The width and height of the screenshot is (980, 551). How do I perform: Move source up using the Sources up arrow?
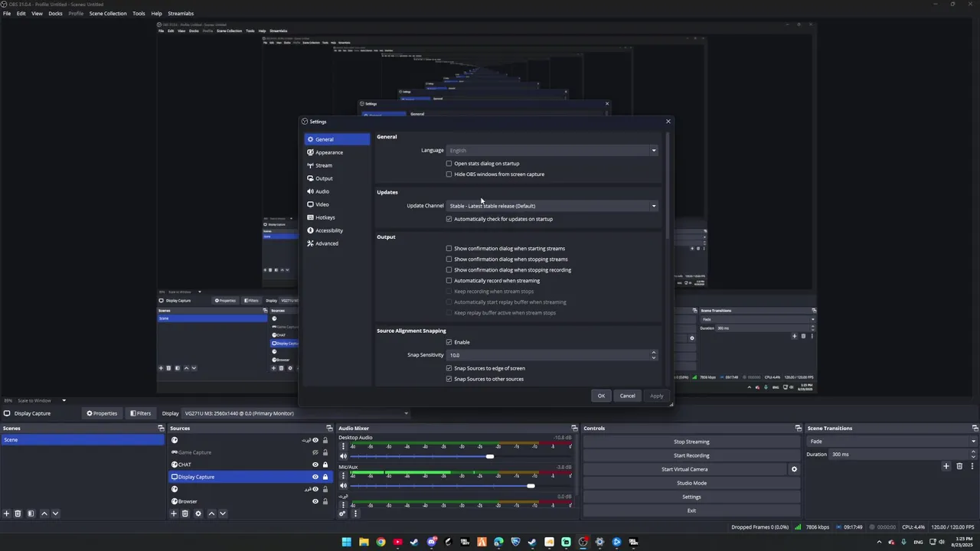(x=212, y=514)
